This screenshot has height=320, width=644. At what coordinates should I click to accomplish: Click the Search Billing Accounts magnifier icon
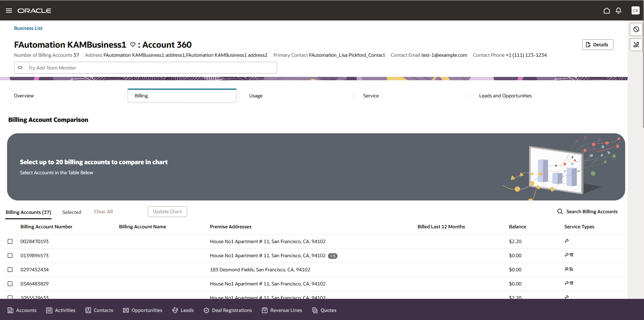560,211
